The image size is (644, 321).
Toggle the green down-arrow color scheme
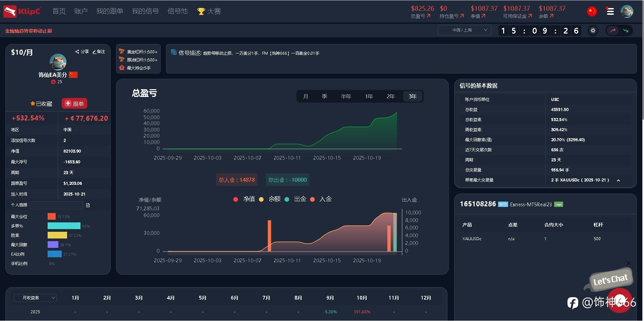click(626, 31)
